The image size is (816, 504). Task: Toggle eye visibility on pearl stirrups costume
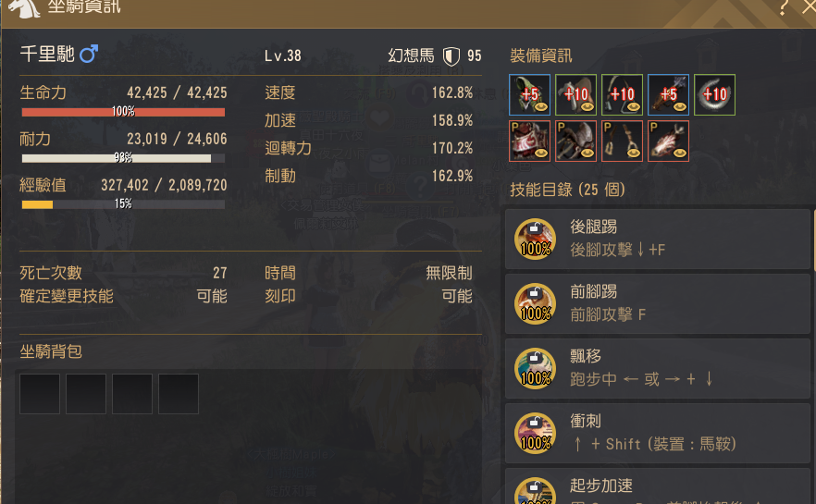pyautogui.click(x=634, y=153)
